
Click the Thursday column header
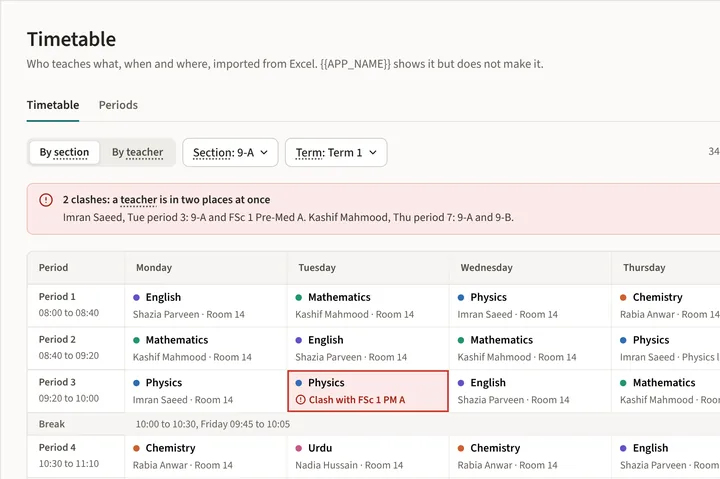point(666,268)
